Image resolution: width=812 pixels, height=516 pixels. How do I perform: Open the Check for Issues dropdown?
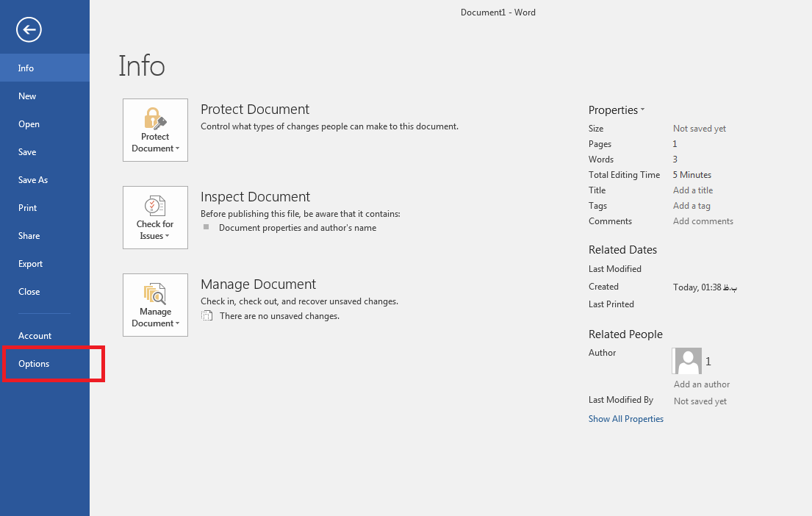(x=155, y=218)
